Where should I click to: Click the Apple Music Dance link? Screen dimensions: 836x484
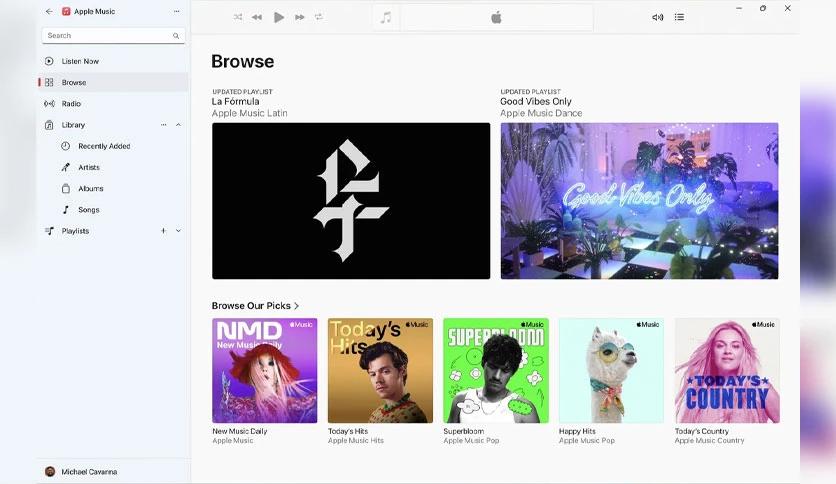541,113
